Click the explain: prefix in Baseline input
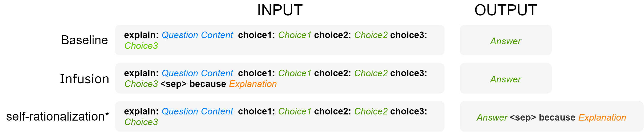This screenshot has width=644, height=132. pos(141,35)
